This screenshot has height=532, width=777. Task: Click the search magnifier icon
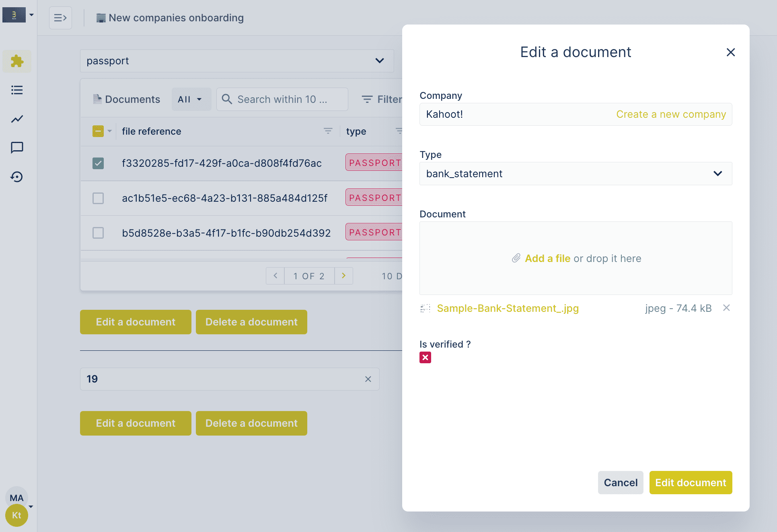coord(227,99)
